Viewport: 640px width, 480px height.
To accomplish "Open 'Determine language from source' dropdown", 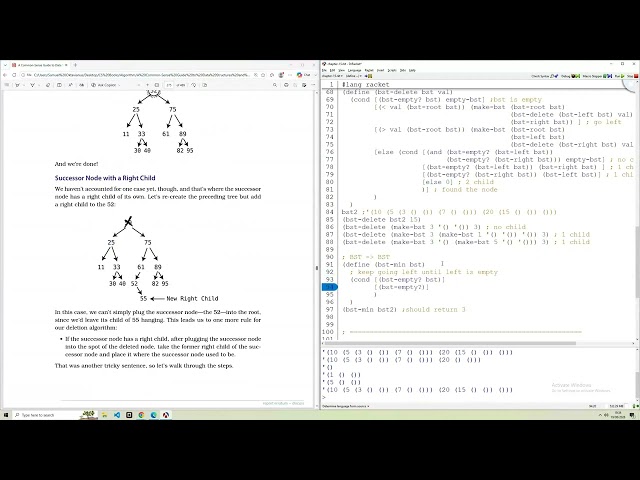I will 345,406.
